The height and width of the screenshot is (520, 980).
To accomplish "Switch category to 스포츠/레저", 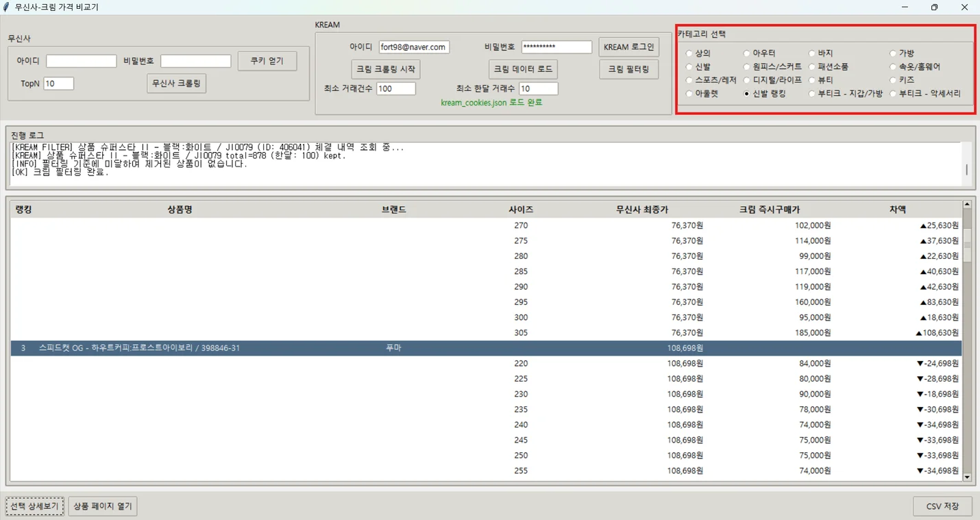I will pos(690,80).
